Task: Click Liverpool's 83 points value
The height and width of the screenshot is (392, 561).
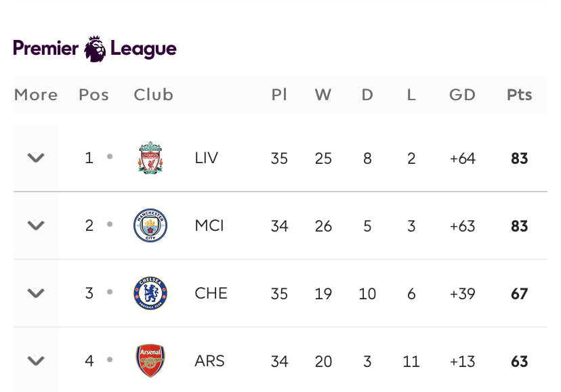Action: (x=519, y=158)
